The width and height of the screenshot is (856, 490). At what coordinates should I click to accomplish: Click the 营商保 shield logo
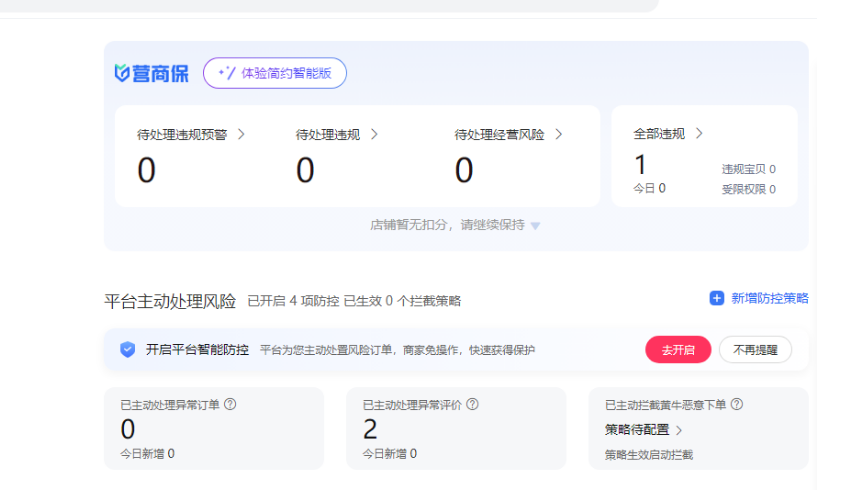[x=122, y=73]
